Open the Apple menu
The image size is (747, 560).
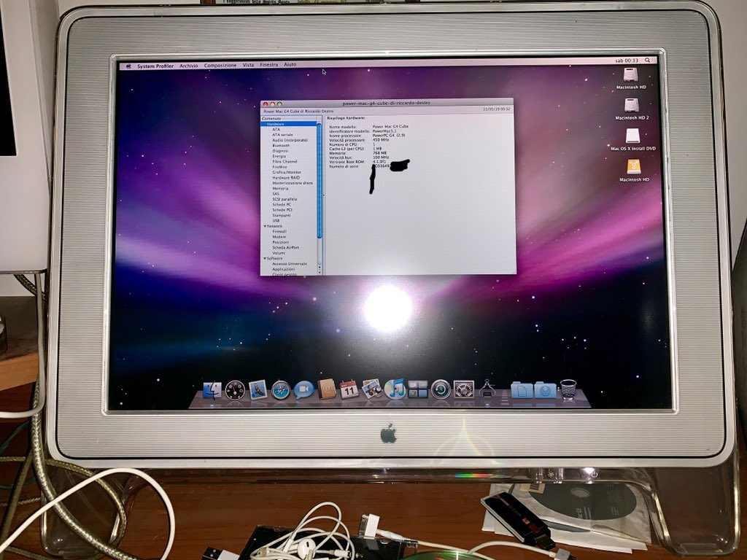click(128, 66)
